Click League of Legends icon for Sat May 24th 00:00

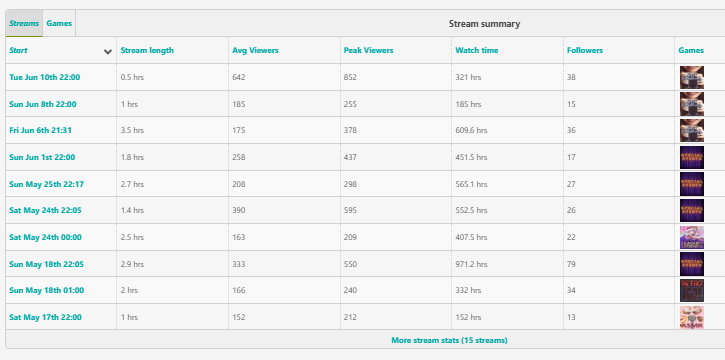point(692,238)
